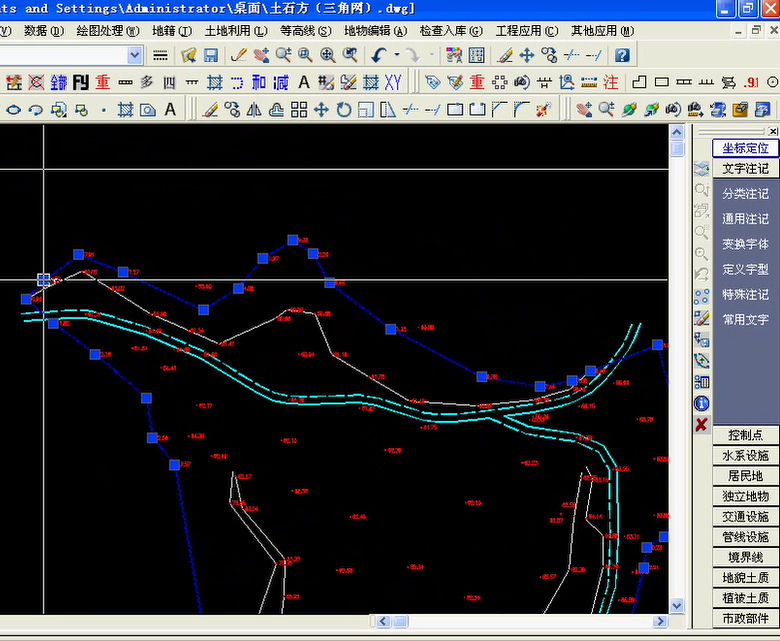Click the horizontal scrollbar right arrow

click(x=661, y=621)
